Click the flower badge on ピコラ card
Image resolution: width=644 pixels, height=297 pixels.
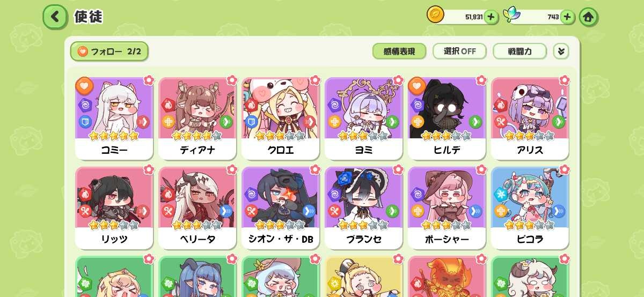(565, 169)
